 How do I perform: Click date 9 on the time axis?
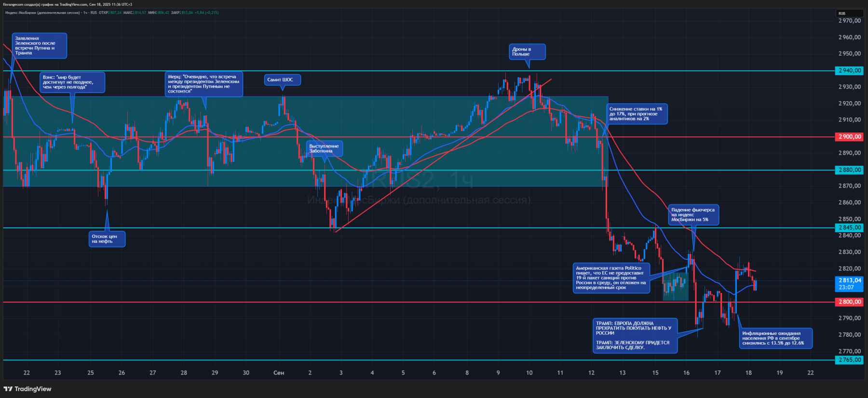[498, 373]
